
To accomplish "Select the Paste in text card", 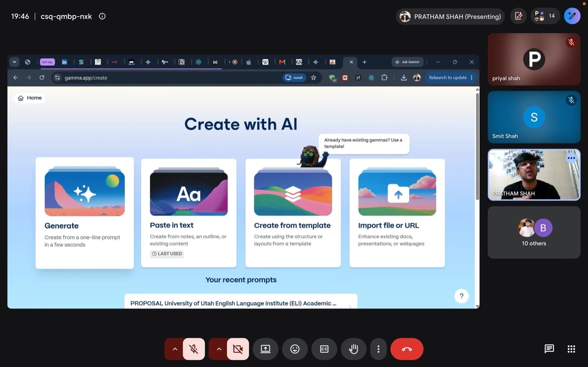I will pos(189,213).
